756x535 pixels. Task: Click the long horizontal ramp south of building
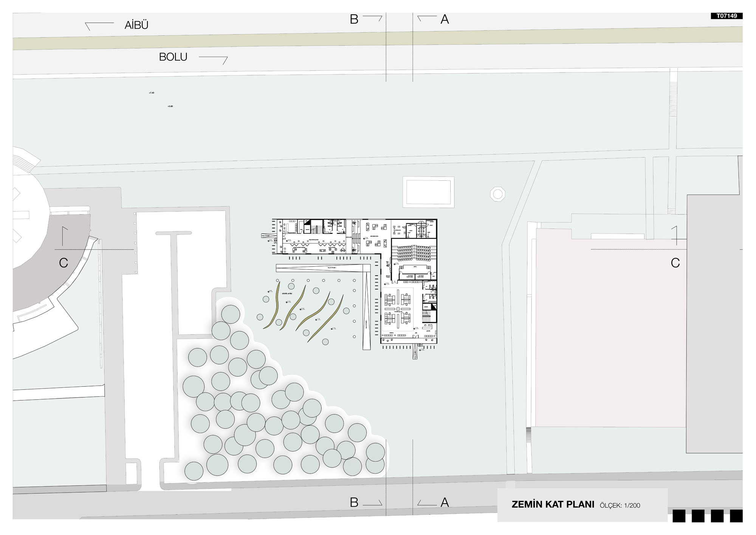pos(323,268)
